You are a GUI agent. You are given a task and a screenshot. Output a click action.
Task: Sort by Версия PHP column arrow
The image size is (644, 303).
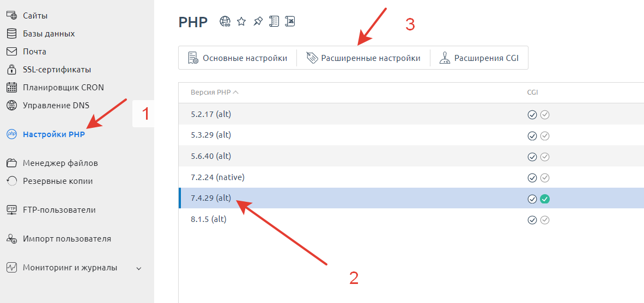(236, 92)
